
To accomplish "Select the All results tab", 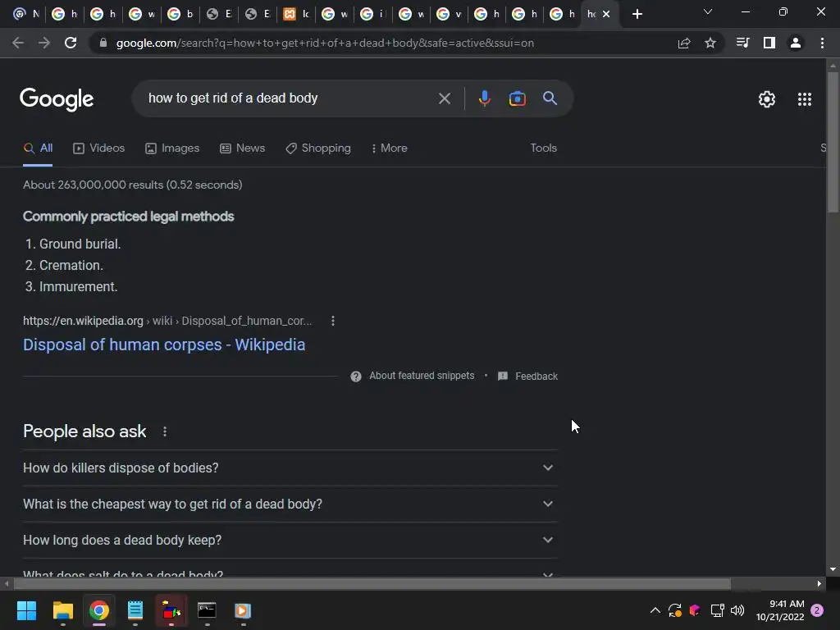I will coord(38,148).
